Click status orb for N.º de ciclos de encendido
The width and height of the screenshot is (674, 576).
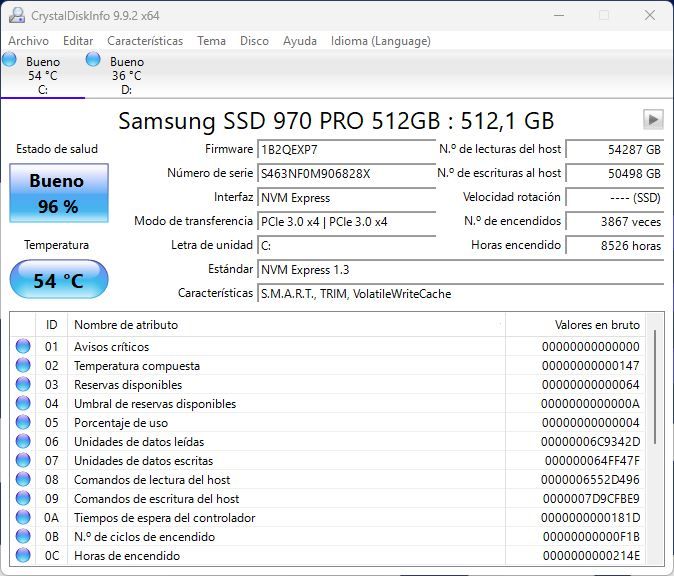(23, 536)
